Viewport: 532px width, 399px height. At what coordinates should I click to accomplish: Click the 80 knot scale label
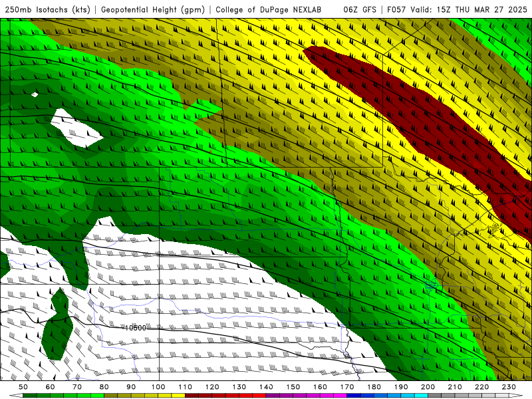104,387
